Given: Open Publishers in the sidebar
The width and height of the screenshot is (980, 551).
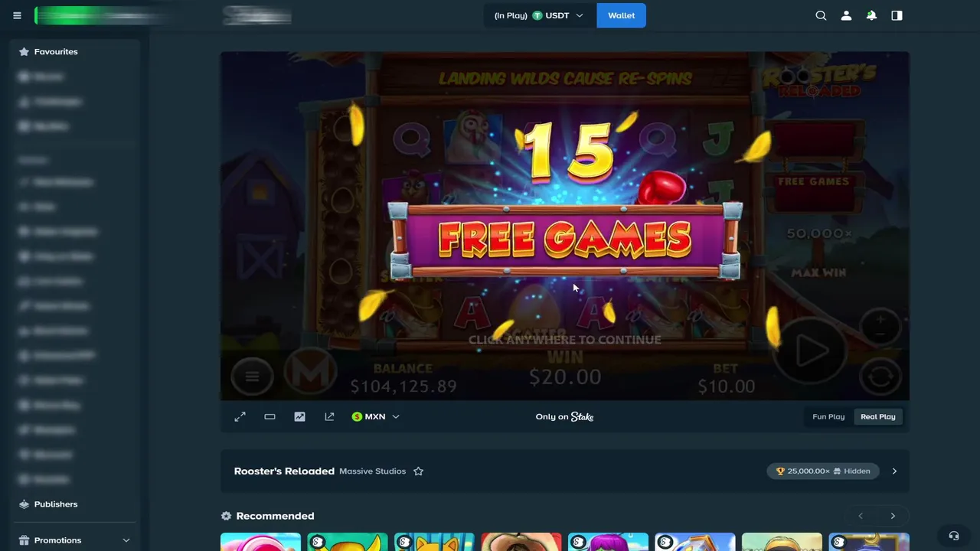Looking at the screenshot, I should tap(74, 504).
